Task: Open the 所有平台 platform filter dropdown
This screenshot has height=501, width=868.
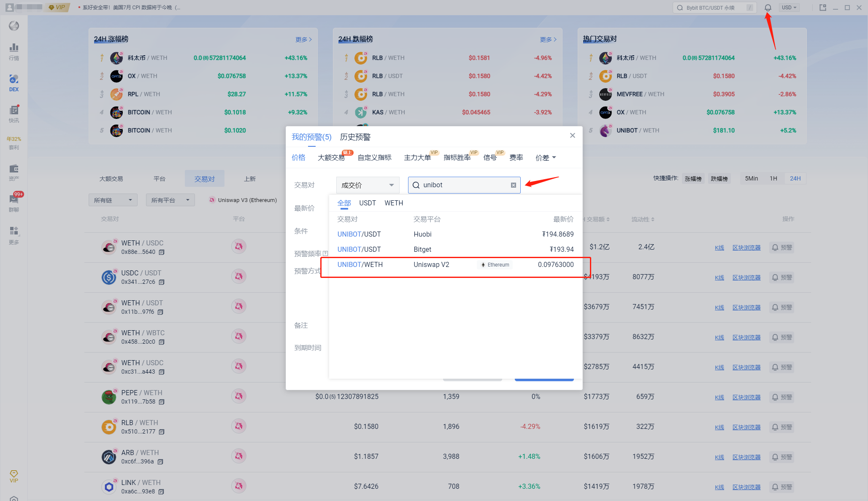Action: [170, 200]
